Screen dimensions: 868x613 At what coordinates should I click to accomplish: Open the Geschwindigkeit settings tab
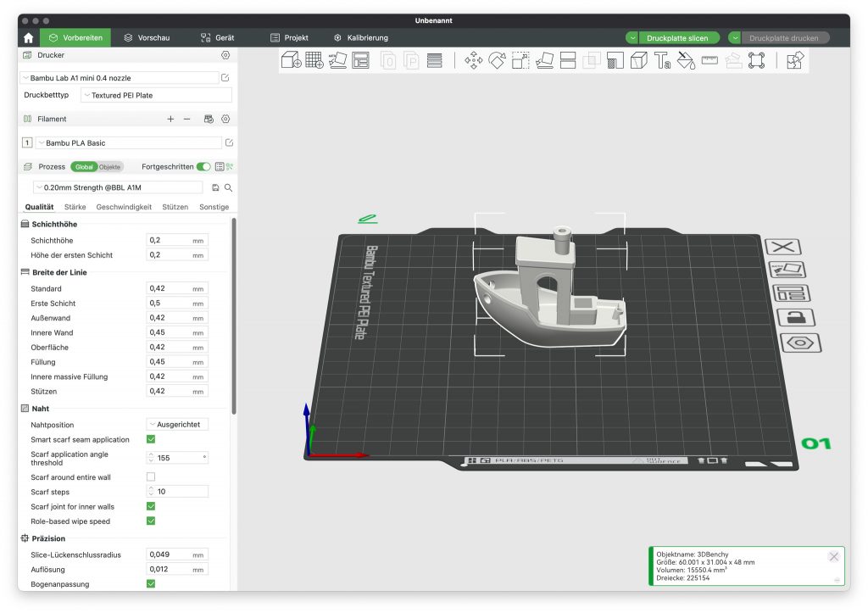click(x=124, y=207)
